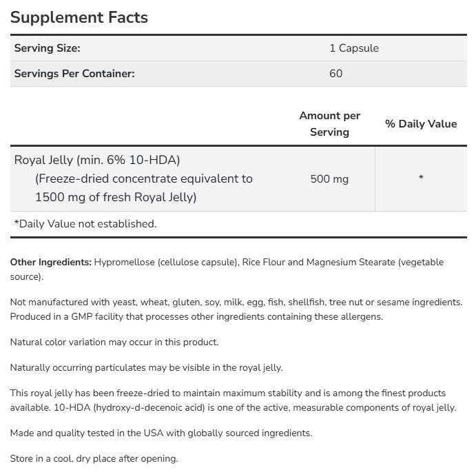Select the 500 mg amount
This screenshot has width=476, height=472.
pyautogui.click(x=330, y=179)
